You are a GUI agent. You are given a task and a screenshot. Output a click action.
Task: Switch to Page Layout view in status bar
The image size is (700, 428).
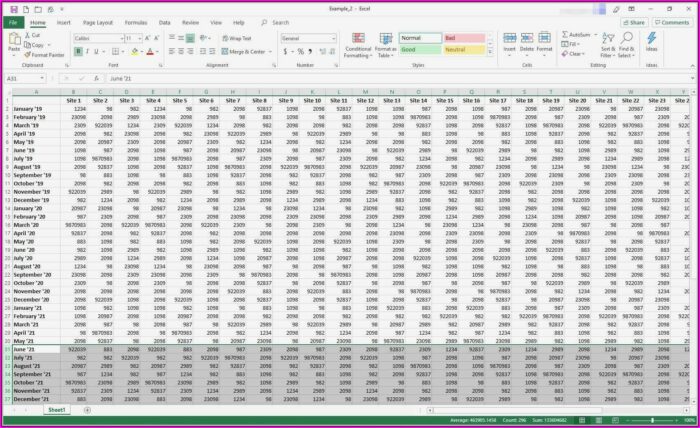(599, 420)
